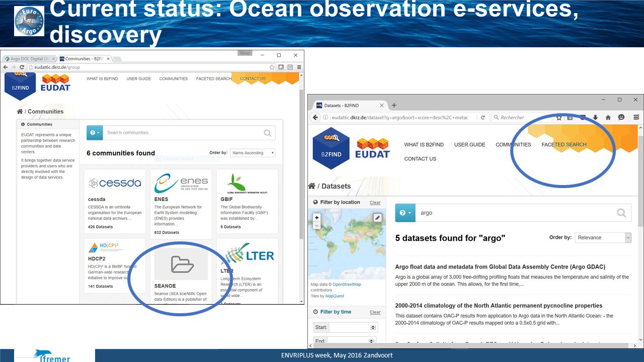The width and height of the screenshot is (644, 362).
Task: Close the Communities - B2FIND tab
Action: coord(109,59)
